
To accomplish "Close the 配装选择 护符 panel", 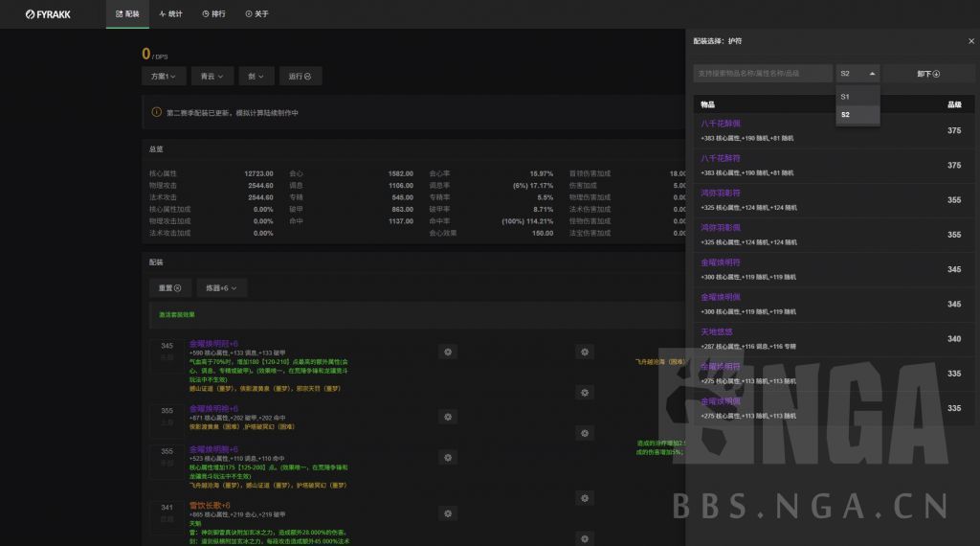I will (970, 41).
